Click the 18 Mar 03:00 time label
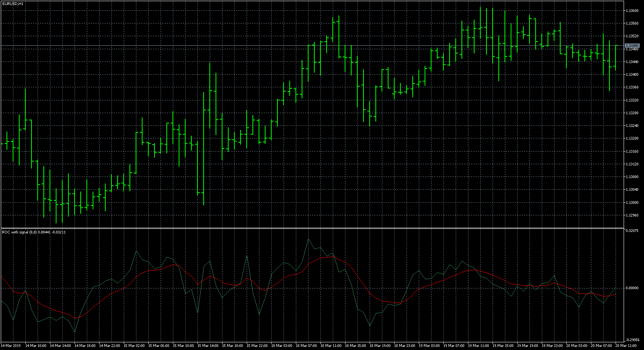 coord(282,346)
